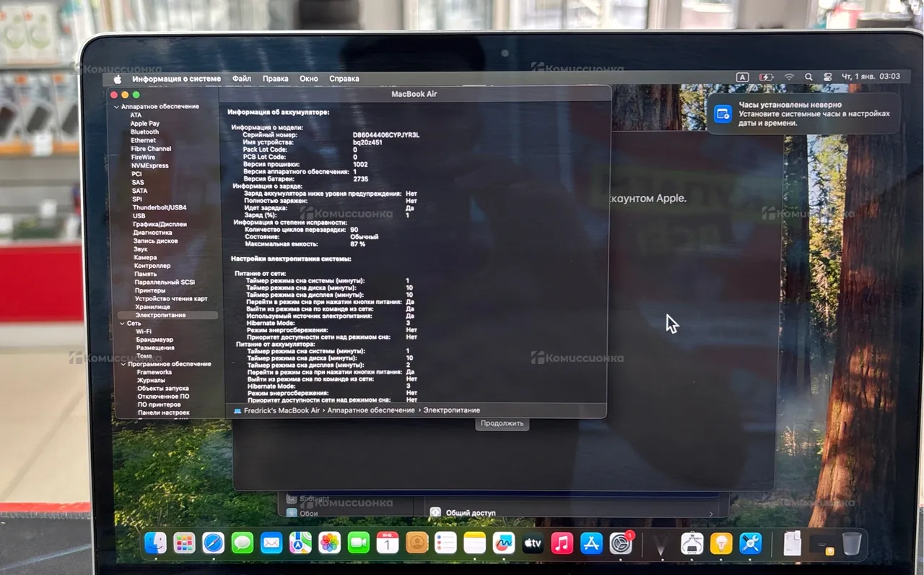The image size is (924, 575).
Task: Select Ethernet in the sidebar
Action: pyautogui.click(x=143, y=140)
